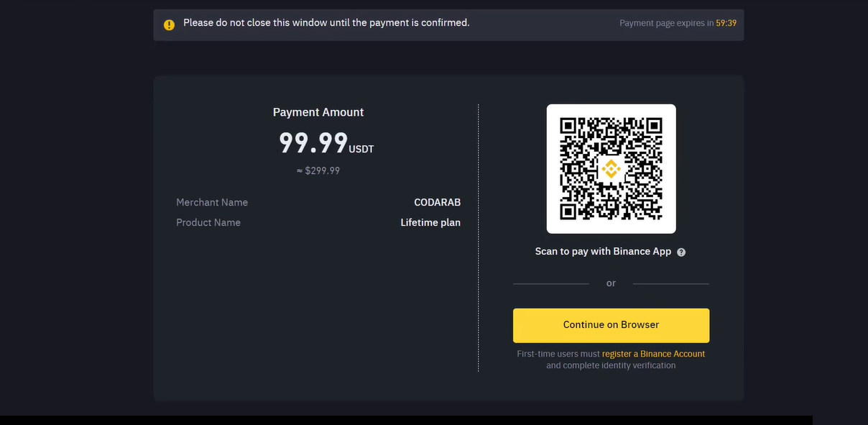This screenshot has height=425, width=868.
Task: Click the Lifetime plan product value
Action: tap(430, 223)
